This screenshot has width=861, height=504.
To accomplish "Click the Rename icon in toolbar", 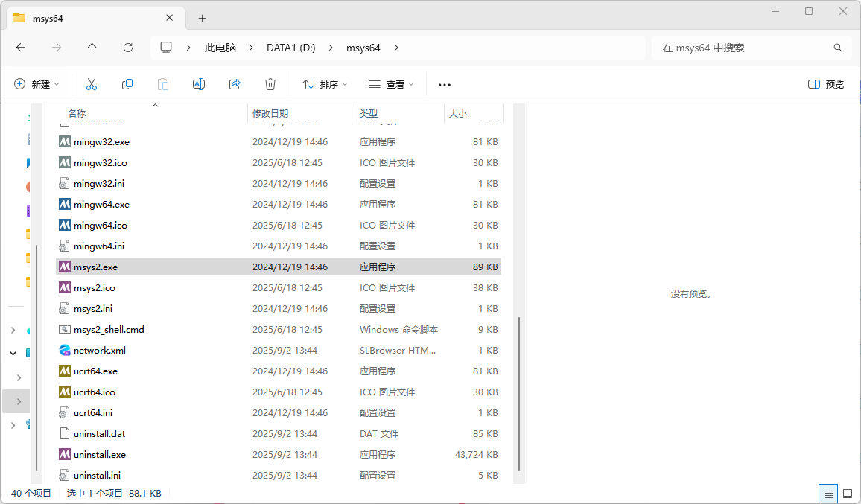I will click(199, 84).
